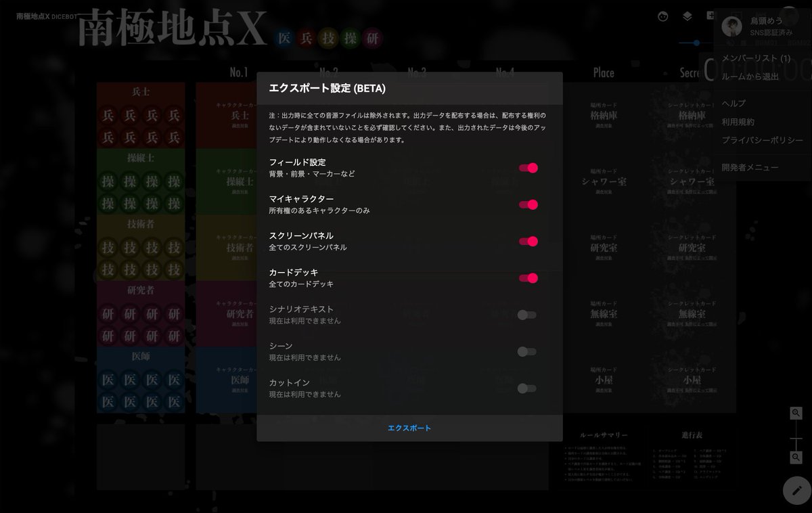
Task: Click the エクスポート設定 (BETA) dialog title
Action: click(328, 88)
